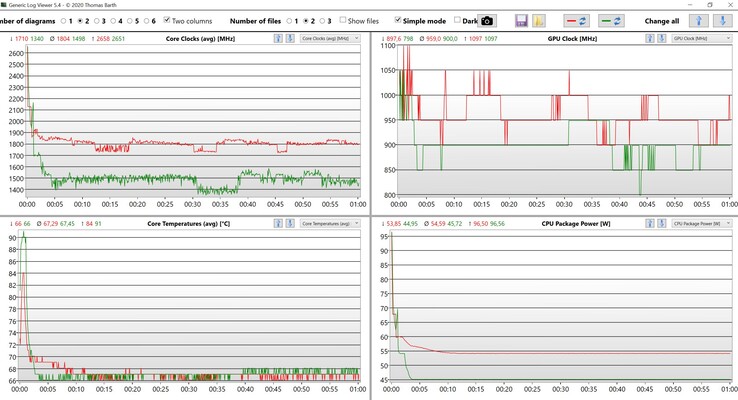738x400 pixels.
Task: Click down arrow on GPU Clock chart
Action: pyautogui.click(x=662, y=39)
